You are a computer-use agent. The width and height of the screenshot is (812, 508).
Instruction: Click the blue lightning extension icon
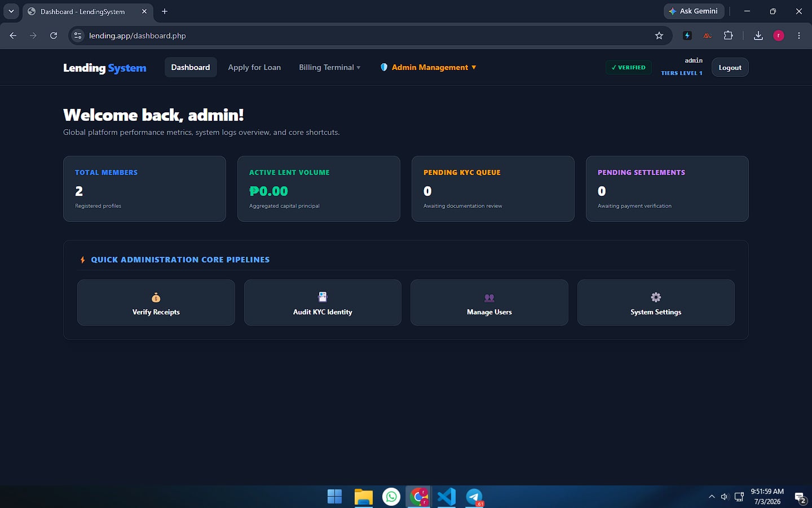coord(687,36)
